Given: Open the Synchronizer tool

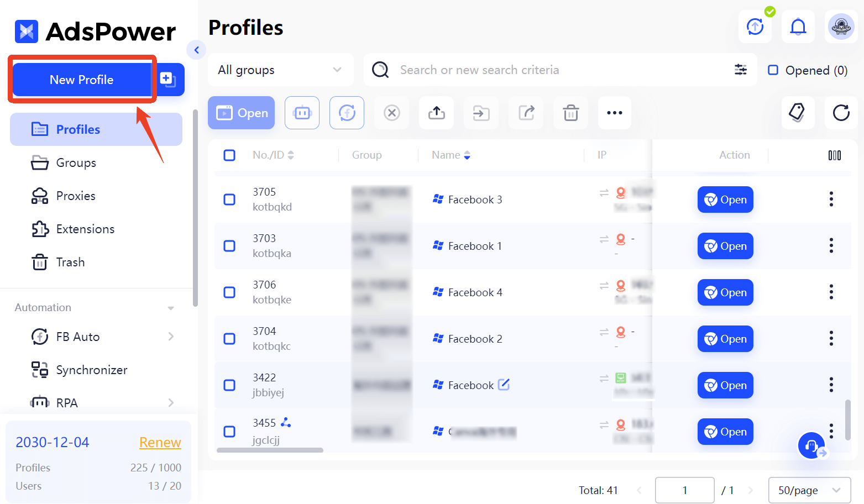Looking at the screenshot, I should 92,370.
